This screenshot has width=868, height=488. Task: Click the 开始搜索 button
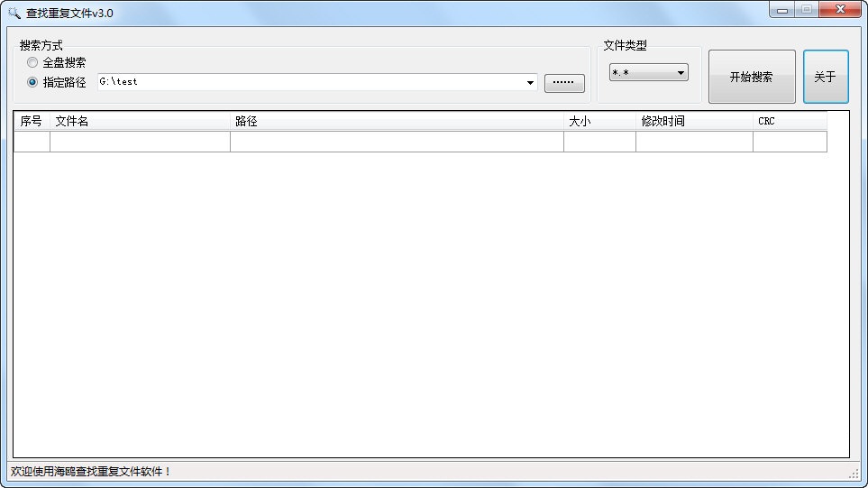[752, 77]
